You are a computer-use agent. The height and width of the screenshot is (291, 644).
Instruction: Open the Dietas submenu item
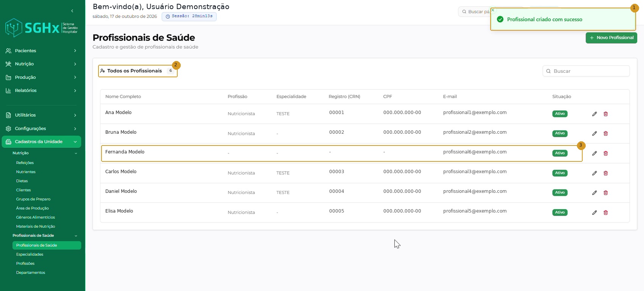(22, 181)
